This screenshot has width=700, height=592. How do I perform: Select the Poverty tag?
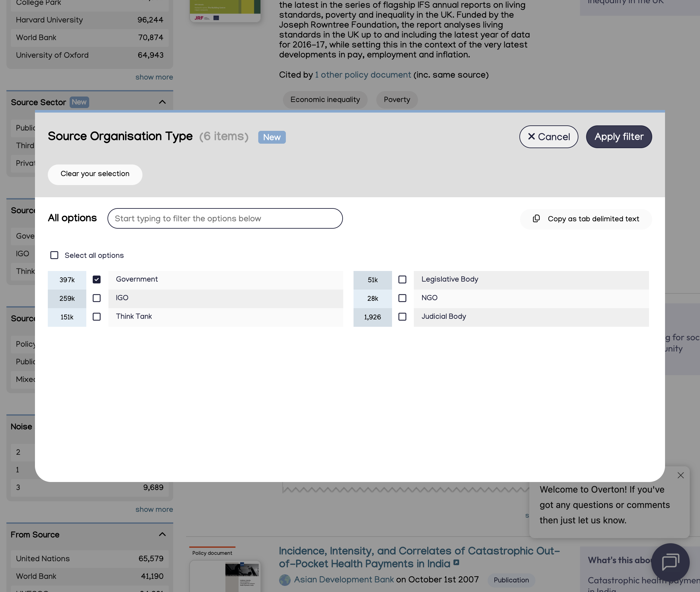click(397, 100)
